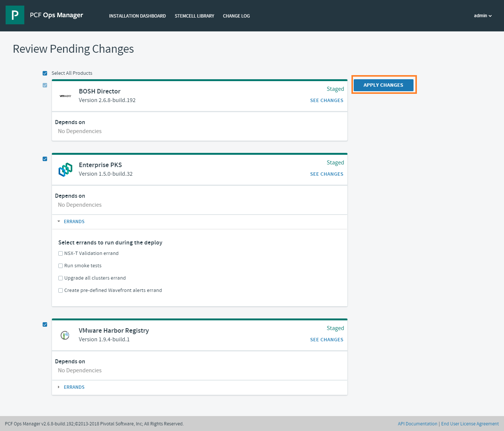Open the admin user dropdown
The width and height of the screenshot is (504, 431).
483,16
